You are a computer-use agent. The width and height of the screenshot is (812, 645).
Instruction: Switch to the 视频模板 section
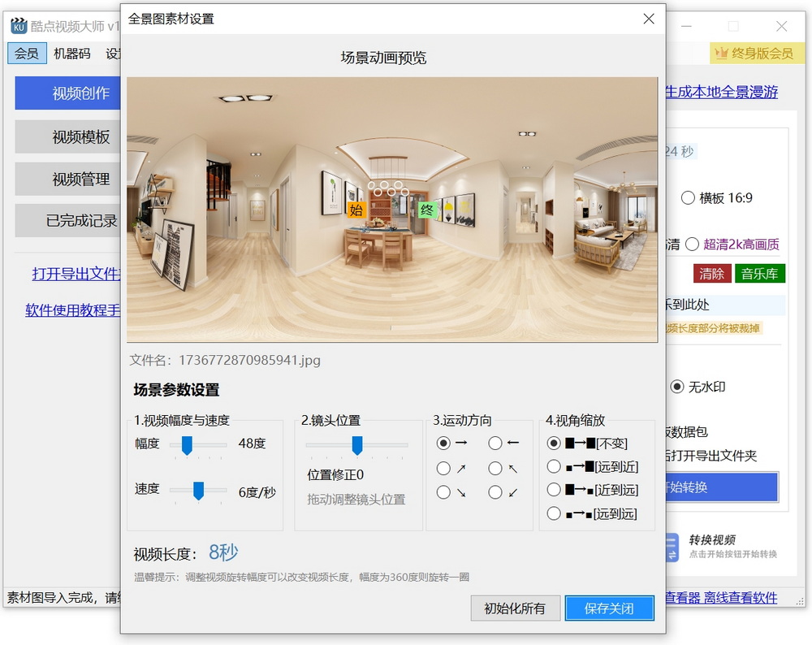68,136
